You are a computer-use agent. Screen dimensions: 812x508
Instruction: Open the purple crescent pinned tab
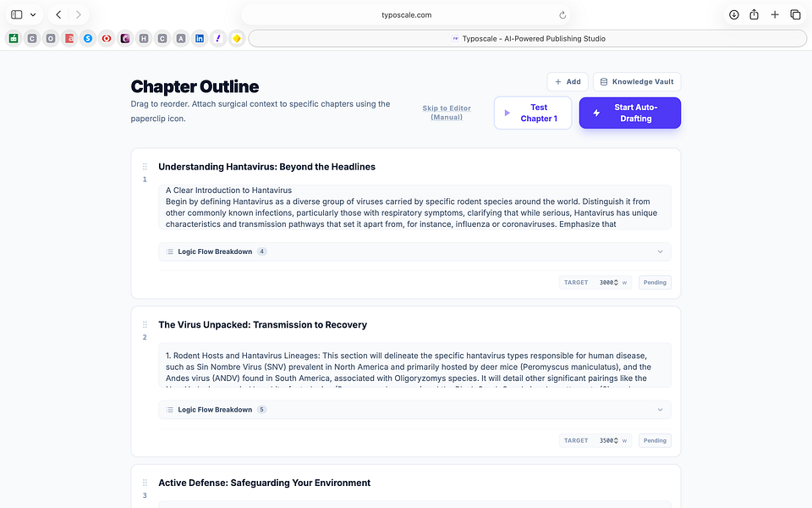coord(125,38)
